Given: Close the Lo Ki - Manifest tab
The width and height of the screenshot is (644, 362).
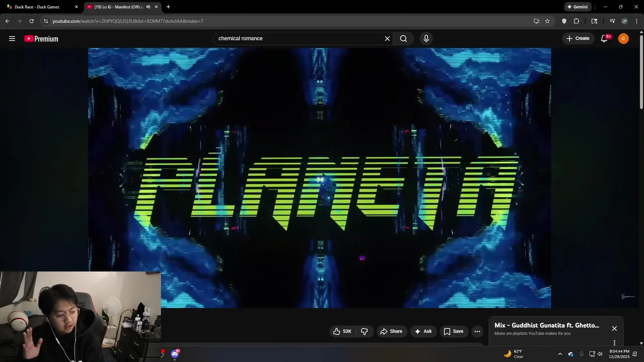Looking at the screenshot, I should (x=156, y=7).
